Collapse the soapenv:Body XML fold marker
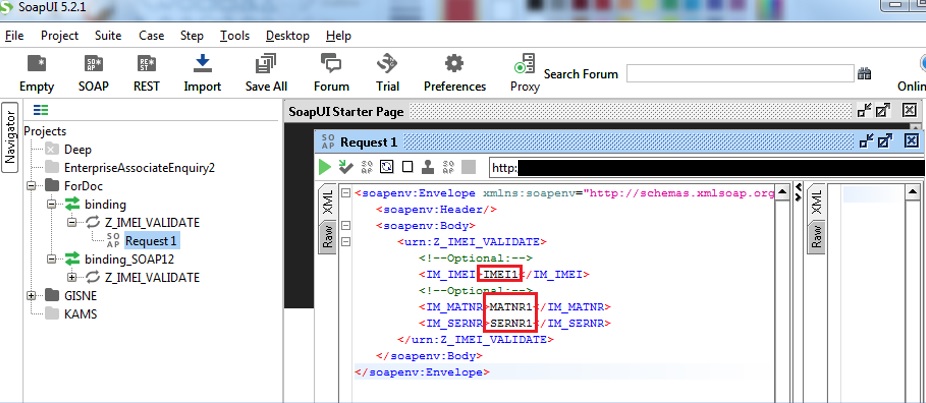926x403 pixels. click(345, 226)
